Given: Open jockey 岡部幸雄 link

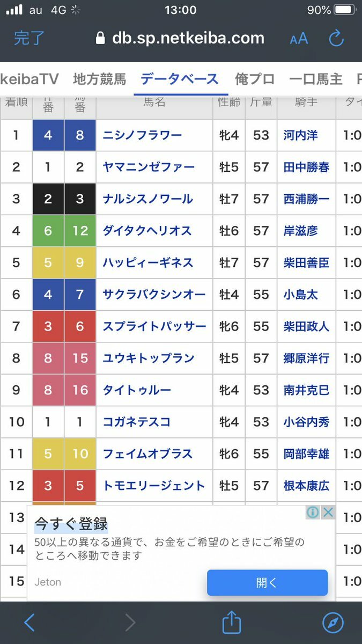Looking at the screenshot, I should (x=307, y=454).
